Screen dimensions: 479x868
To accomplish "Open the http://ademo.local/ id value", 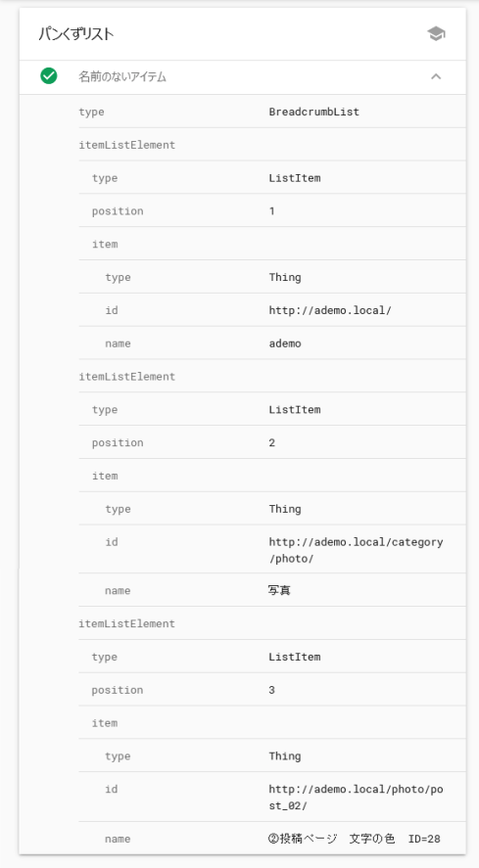I will (x=330, y=310).
